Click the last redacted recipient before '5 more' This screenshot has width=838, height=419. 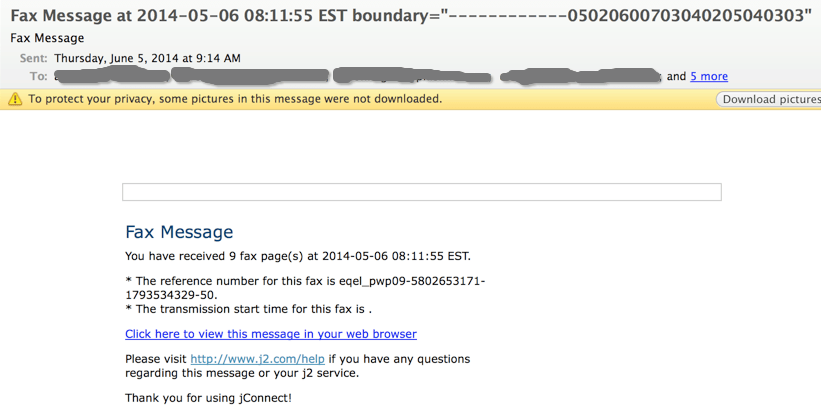[580, 75]
